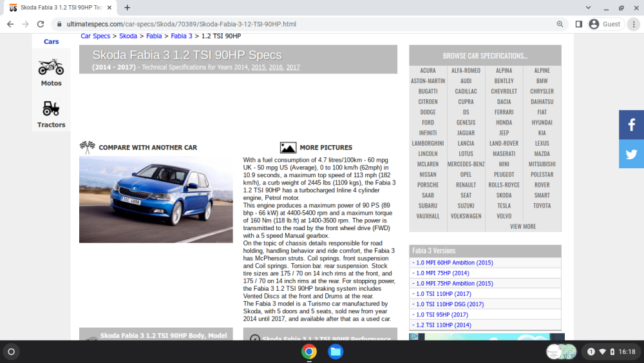
Task: Open 1.0 TSI 110HP DSG (2017)
Action: (448, 304)
